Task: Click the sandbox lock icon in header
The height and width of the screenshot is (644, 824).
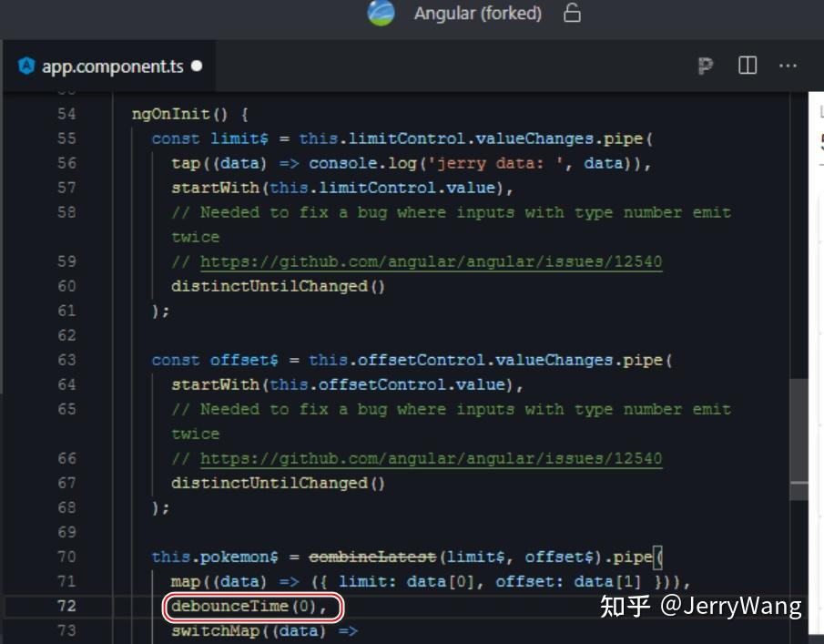Action: [572, 13]
